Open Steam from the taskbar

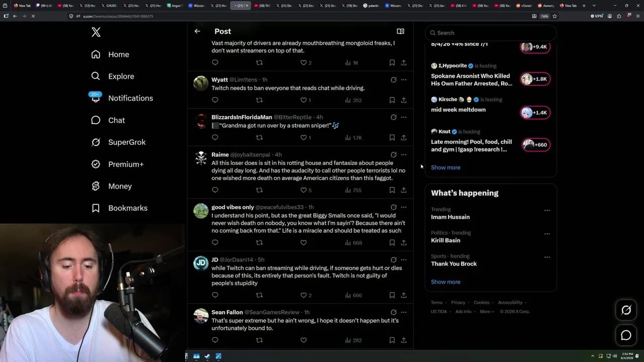point(207,356)
